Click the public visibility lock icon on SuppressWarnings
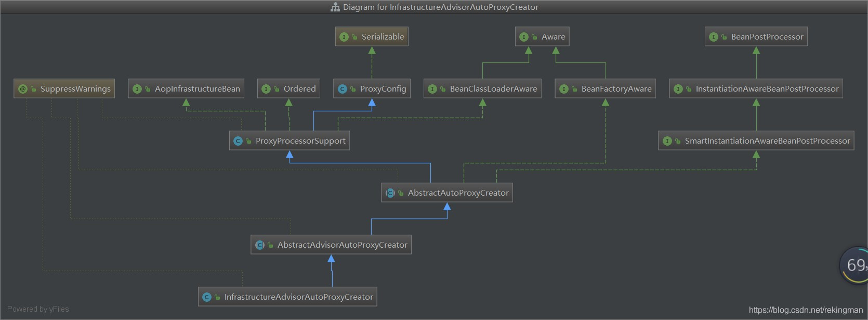The image size is (868, 320). (x=33, y=89)
